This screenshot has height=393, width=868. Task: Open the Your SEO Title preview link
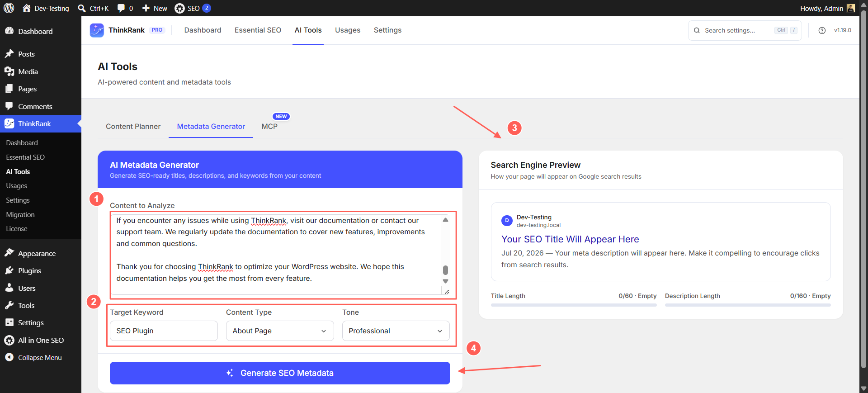point(570,239)
